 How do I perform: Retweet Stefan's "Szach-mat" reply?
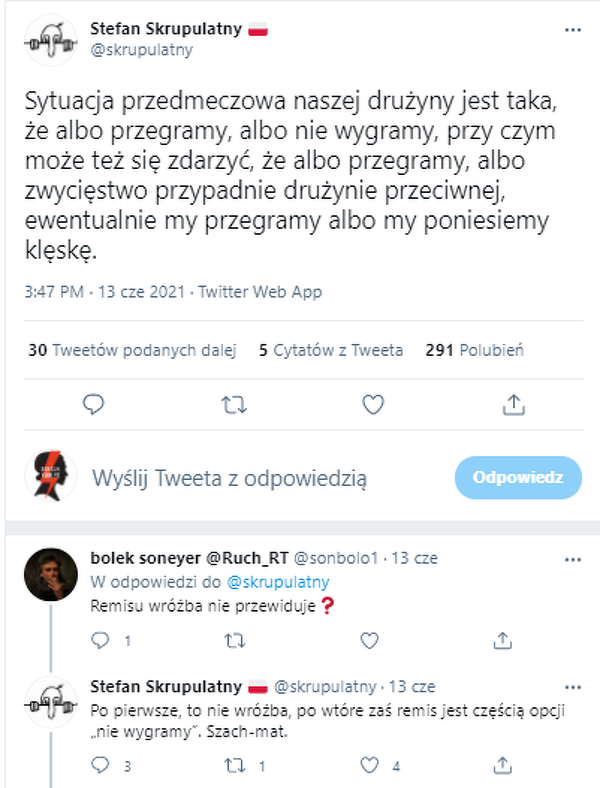[x=233, y=767]
